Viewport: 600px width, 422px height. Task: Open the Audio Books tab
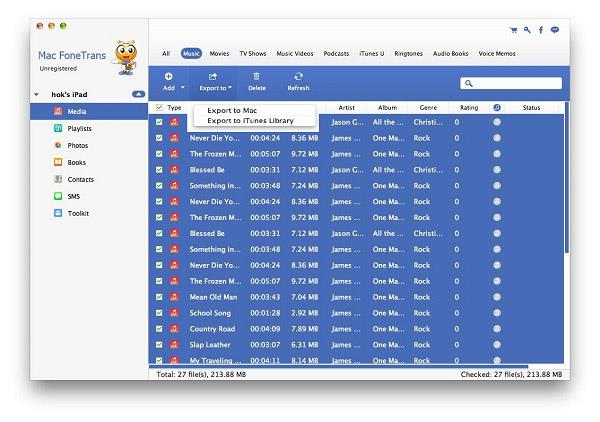coord(450,54)
